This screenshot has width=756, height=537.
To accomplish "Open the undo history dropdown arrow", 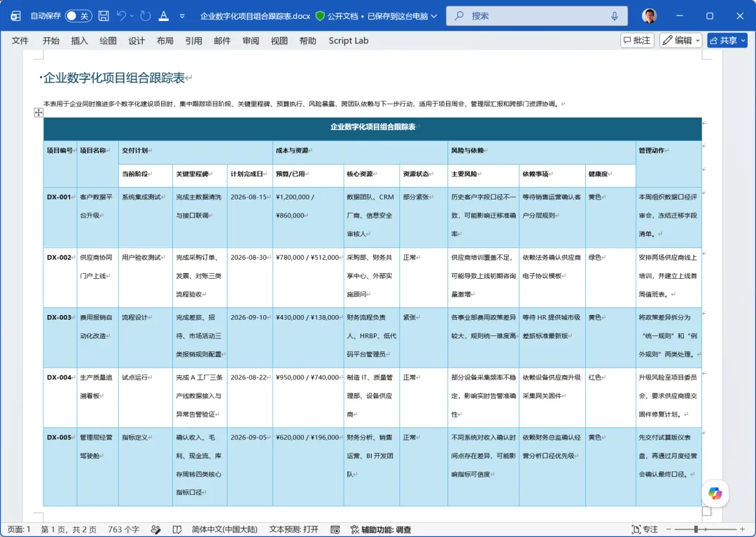I will (132, 16).
